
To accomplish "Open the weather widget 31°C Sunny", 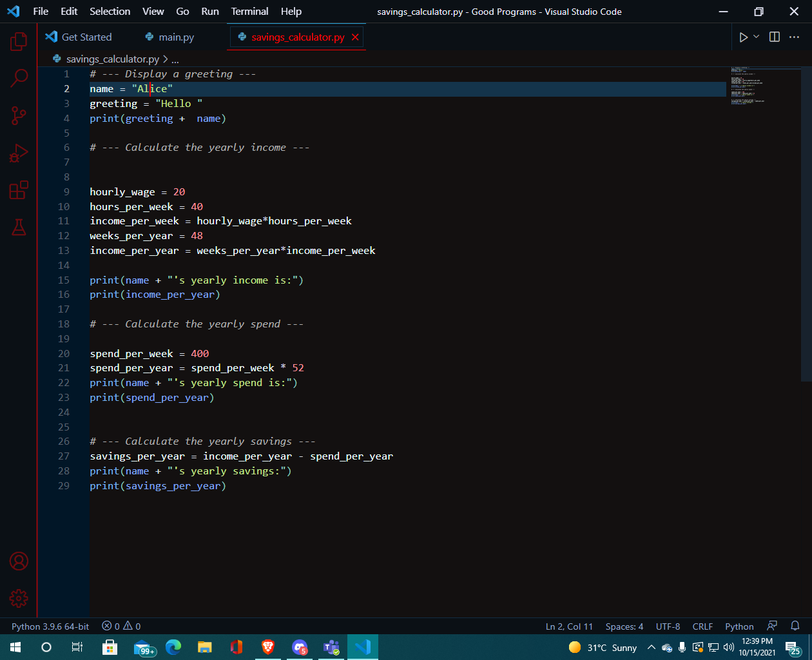I will pos(603,647).
